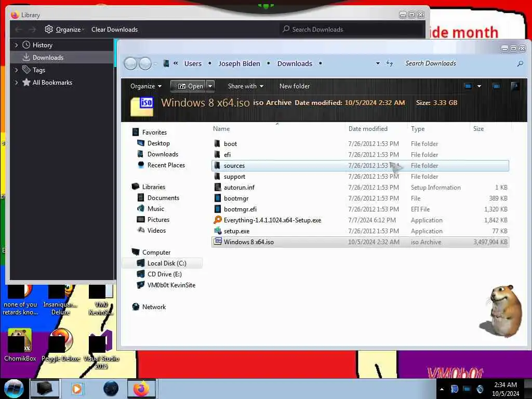Select the support folder icon
This screenshot has width=532, height=399.
[218, 177]
